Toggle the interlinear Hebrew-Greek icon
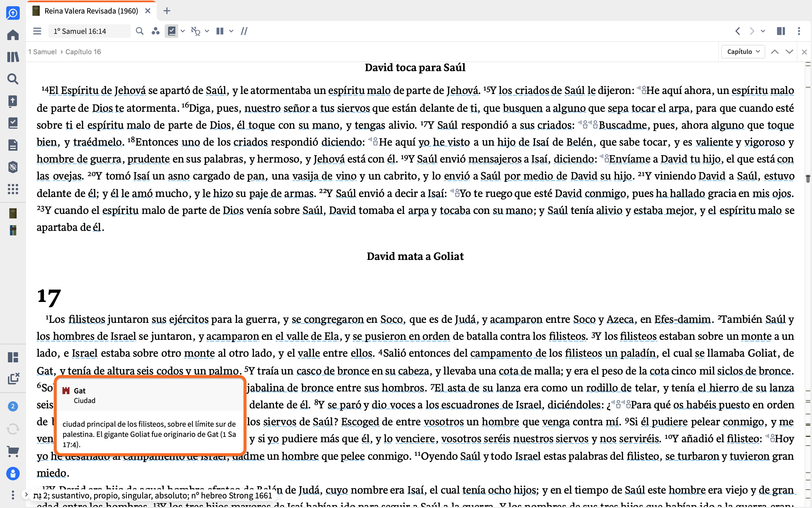 coord(196,31)
